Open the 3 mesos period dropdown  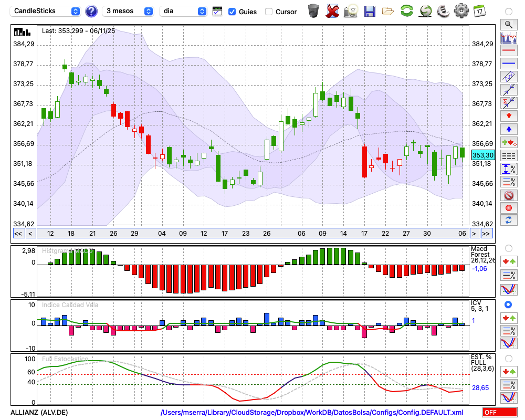pos(129,11)
